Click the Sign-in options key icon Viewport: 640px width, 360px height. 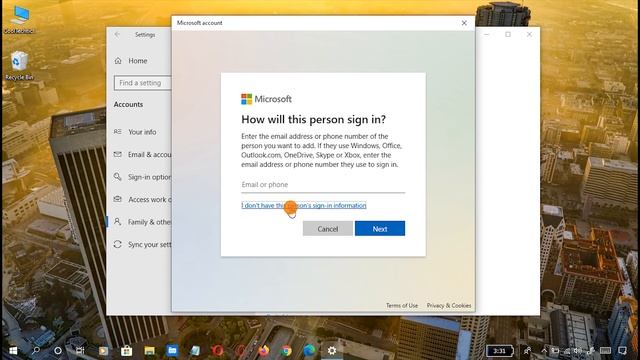pyautogui.click(x=118, y=177)
